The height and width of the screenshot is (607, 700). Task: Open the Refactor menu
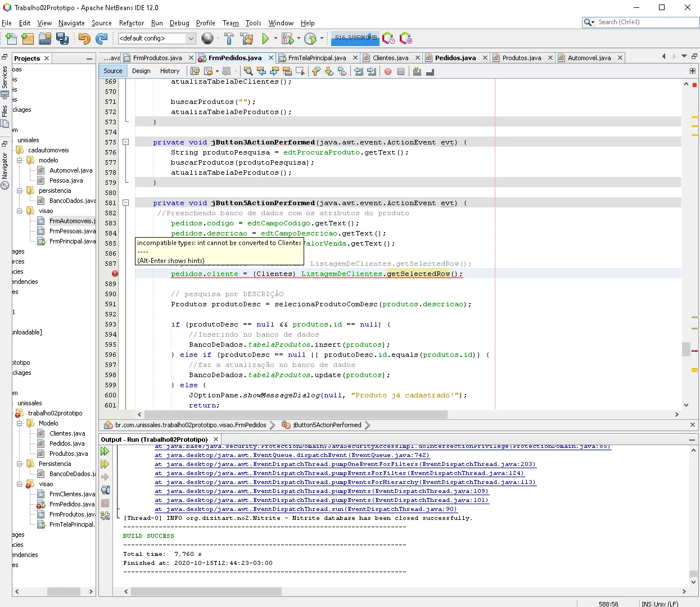pyautogui.click(x=132, y=23)
